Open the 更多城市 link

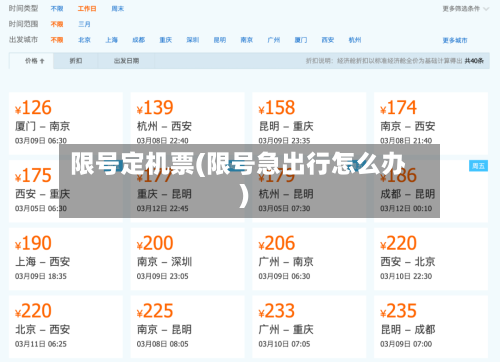click(x=455, y=40)
